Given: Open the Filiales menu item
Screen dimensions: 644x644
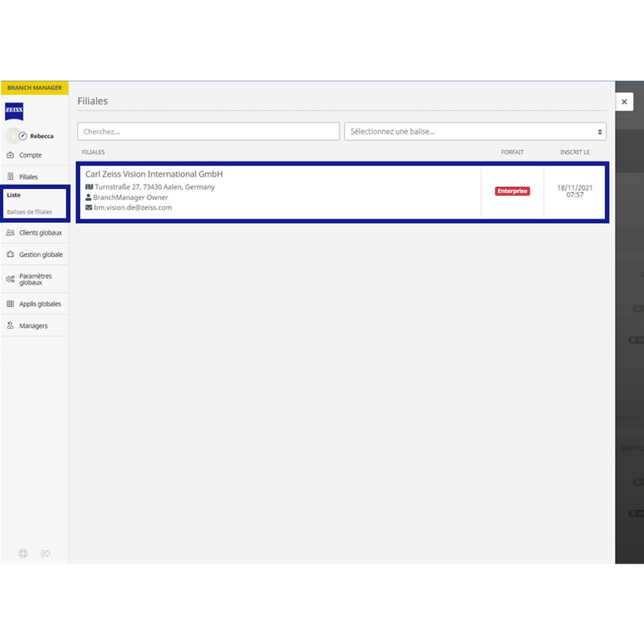Looking at the screenshot, I should tap(35, 177).
